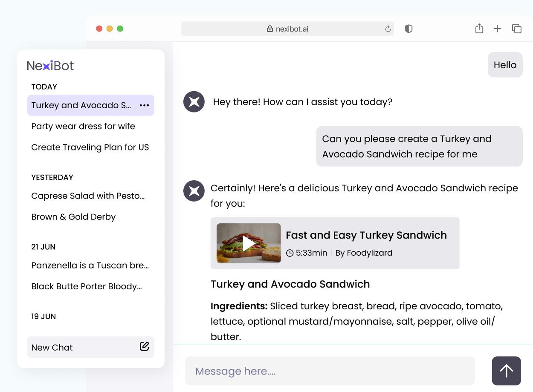Play the Fast and Easy Turkey Sandwich video
The image size is (533, 392).
(249, 243)
